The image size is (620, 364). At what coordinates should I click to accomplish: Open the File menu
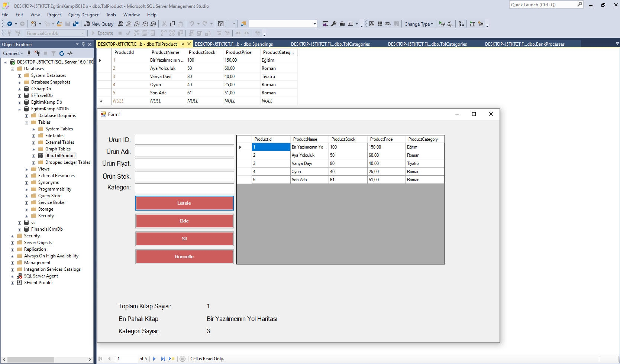click(5, 15)
